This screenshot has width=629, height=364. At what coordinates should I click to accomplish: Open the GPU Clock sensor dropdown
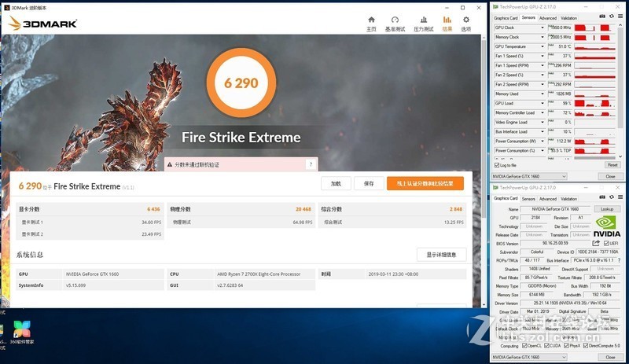coord(542,28)
